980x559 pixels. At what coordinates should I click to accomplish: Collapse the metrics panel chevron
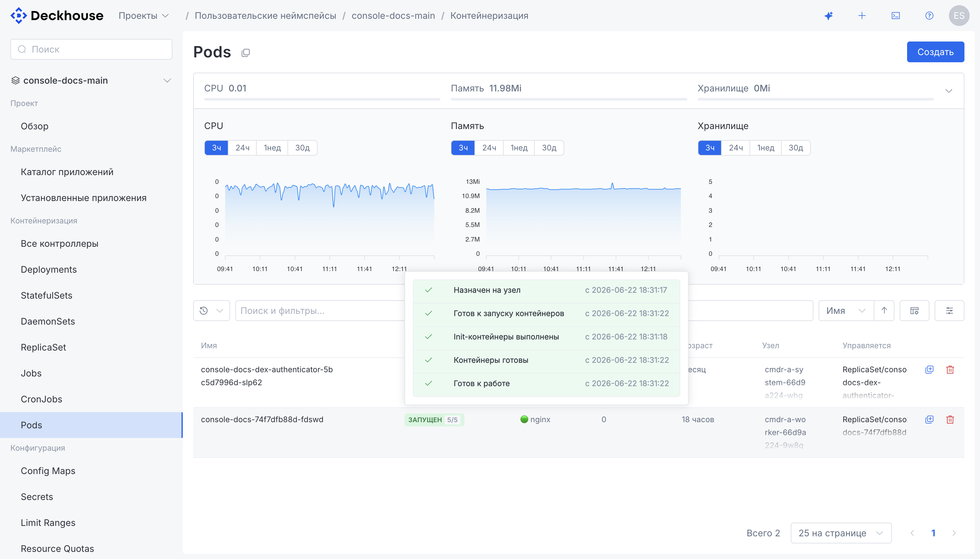[949, 91]
